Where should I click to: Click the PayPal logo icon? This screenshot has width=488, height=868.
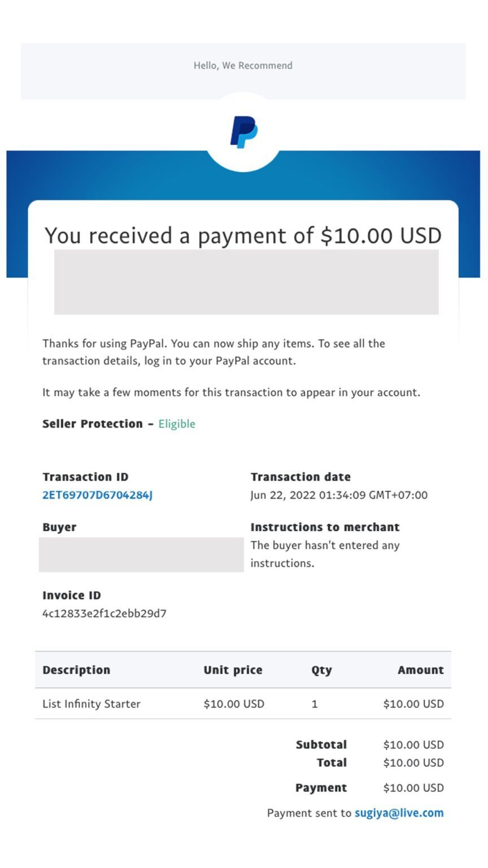[x=243, y=132]
